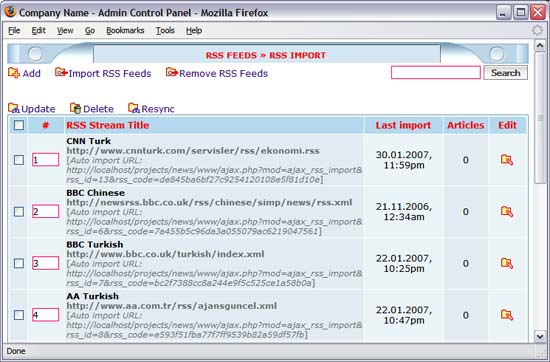Open the Edit menu
The height and width of the screenshot is (362, 550).
tap(39, 31)
